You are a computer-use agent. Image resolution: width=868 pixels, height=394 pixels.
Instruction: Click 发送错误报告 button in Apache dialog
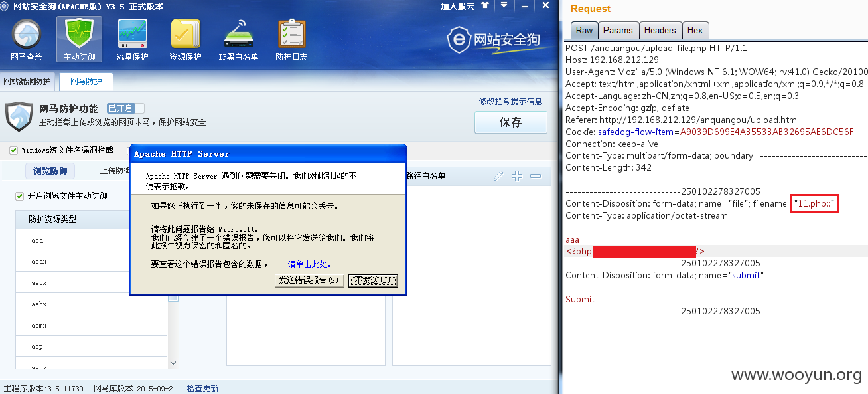[309, 280]
